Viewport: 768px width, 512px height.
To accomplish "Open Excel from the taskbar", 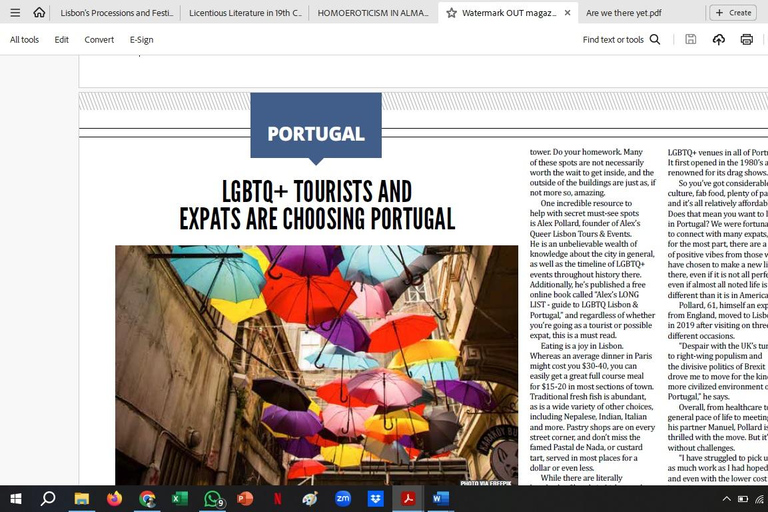I will tap(180, 499).
